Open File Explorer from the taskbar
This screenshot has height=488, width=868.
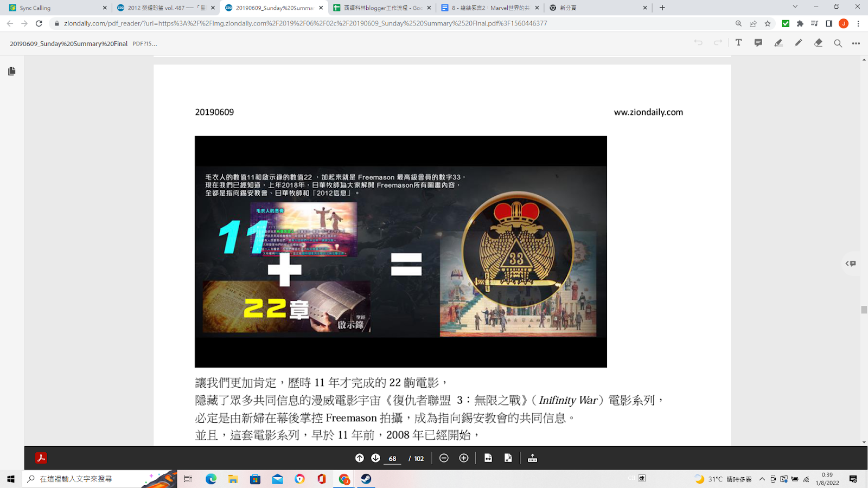pyautogui.click(x=233, y=479)
